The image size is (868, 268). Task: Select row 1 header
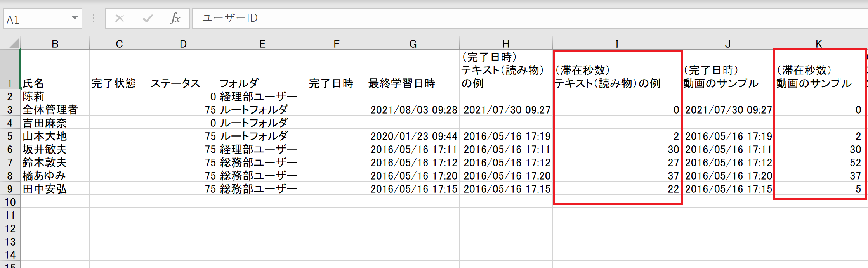click(10, 69)
